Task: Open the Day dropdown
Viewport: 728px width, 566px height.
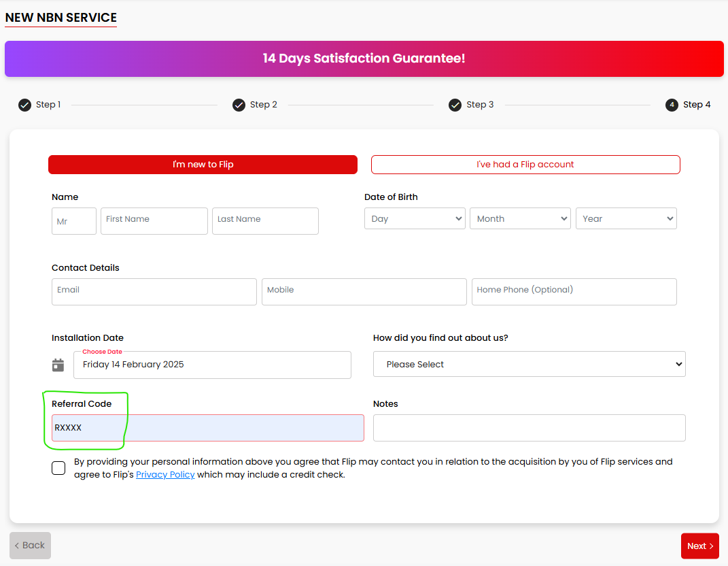Action: point(415,218)
